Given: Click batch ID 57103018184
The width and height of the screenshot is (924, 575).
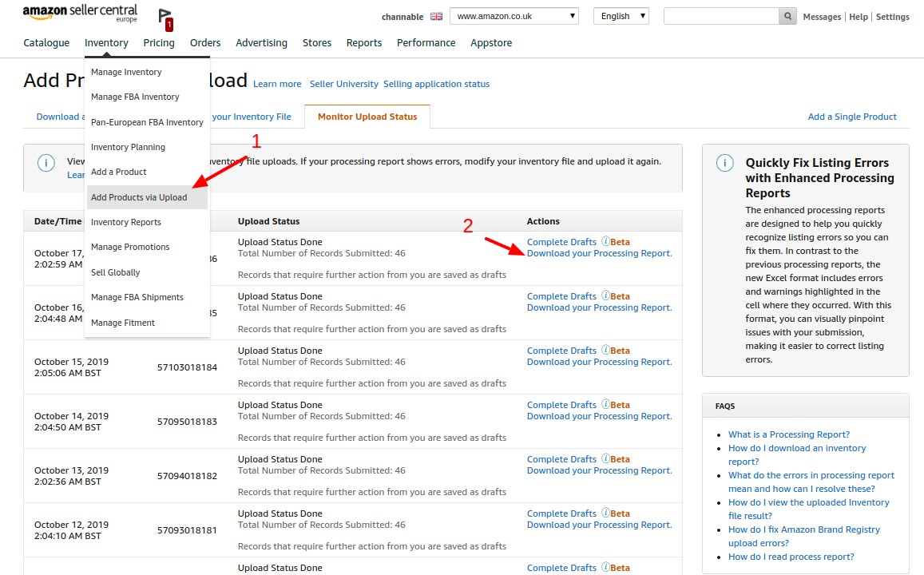Looking at the screenshot, I should [187, 367].
